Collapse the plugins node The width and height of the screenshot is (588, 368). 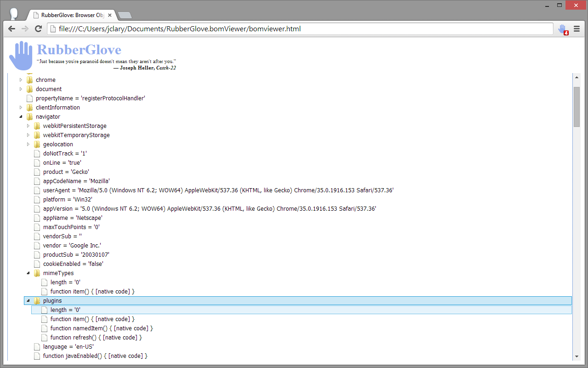tap(28, 301)
